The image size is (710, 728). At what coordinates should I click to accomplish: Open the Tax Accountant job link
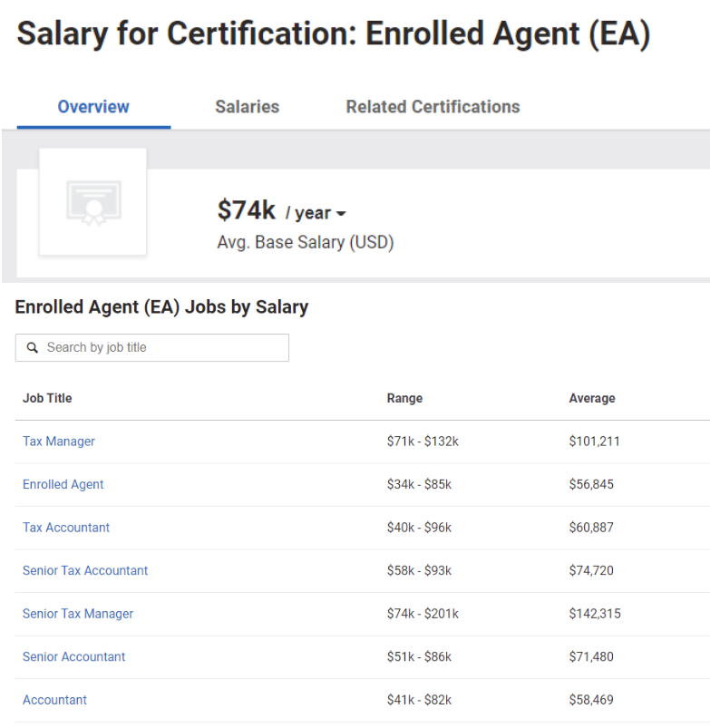66,528
